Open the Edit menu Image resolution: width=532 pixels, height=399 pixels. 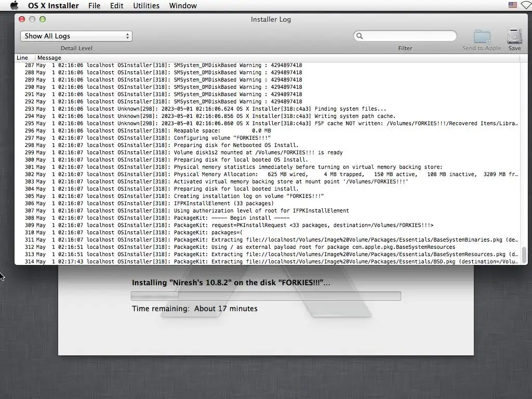click(116, 6)
